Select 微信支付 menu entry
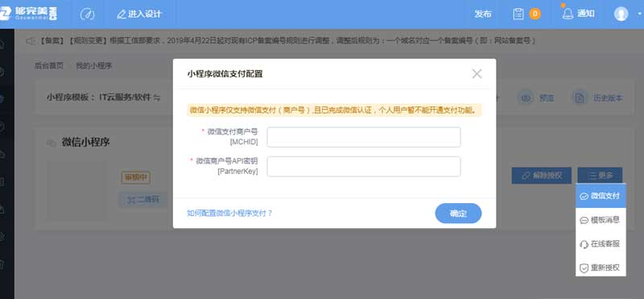Screen dimensions: 644x299 [601, 196]
